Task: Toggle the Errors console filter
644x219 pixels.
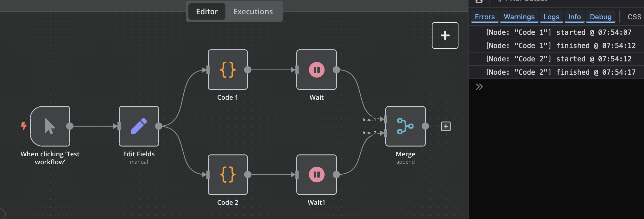Action: pyautogui.click(x=485, y=17)
